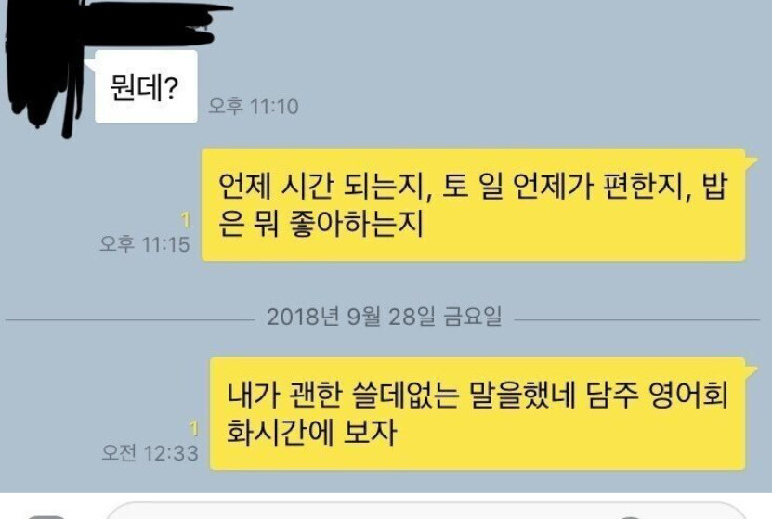Tap unread count 1 above 오전 12:33
This screenshot has width=772, height=532.
coord(194,429)
